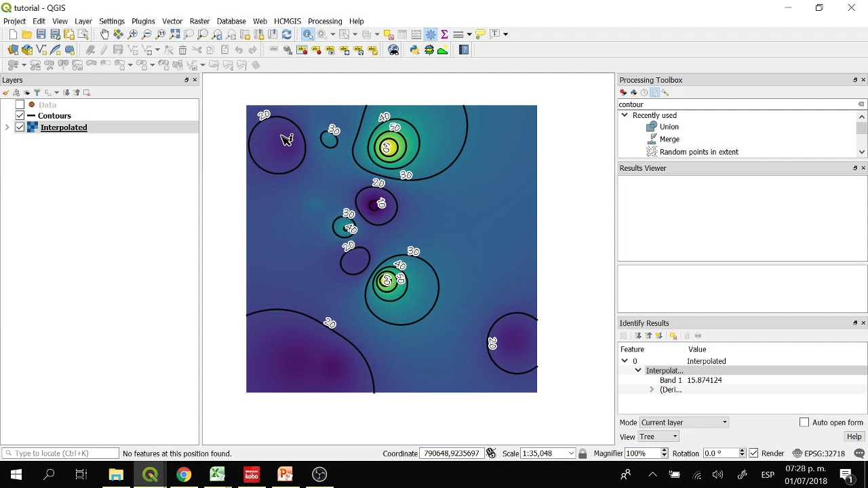The height and width of the screenshot is (488, 868).
Task: Open the measure tool dropdown arrow
Action: [x=469, y=34]
